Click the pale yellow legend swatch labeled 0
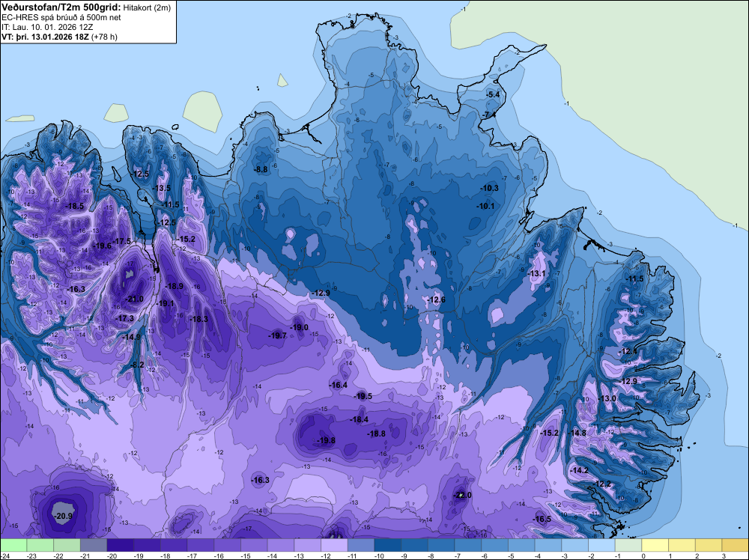Screen dimensions: 749x560 coord(655,545)
